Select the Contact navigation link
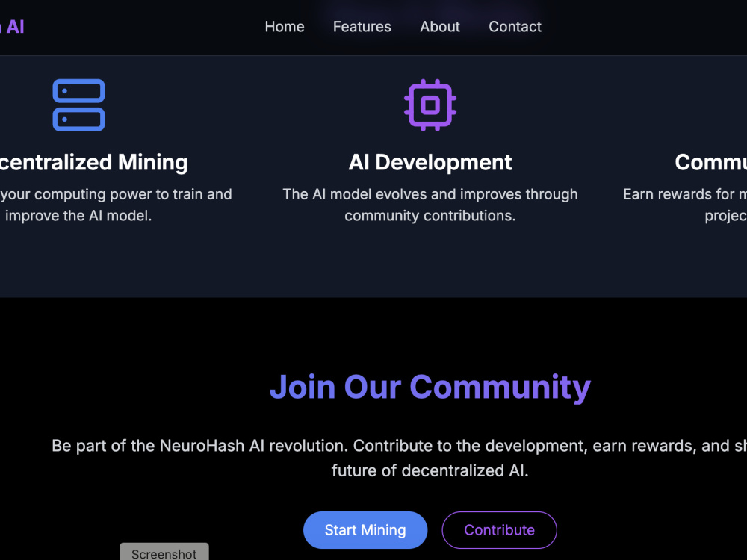The image size is (747, 560). click(515, 27)
